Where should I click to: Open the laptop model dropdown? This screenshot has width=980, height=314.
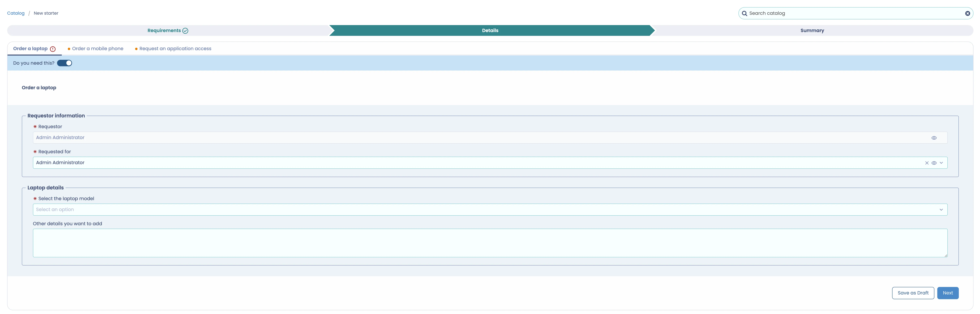point(490,209)
